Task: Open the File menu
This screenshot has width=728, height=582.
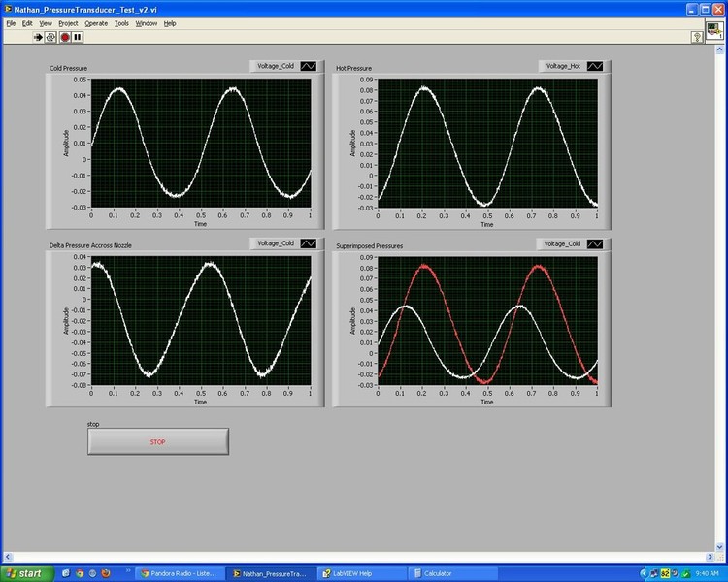Action: (x=11, y=22)
